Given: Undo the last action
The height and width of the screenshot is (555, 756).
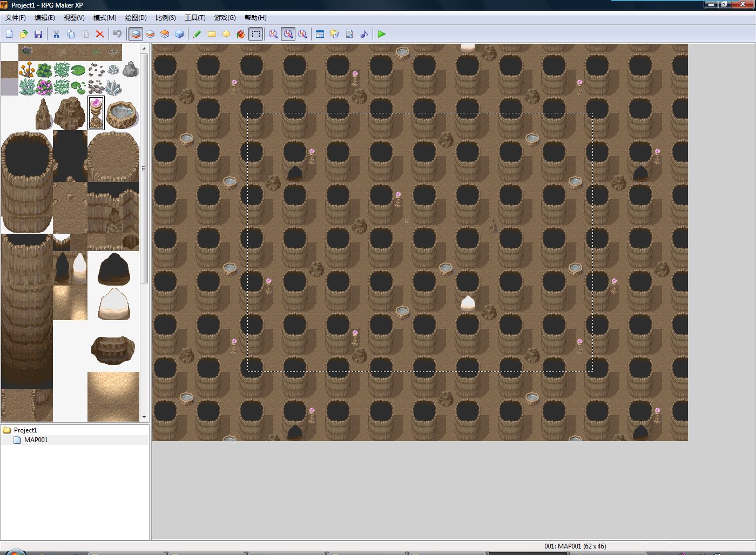Looking at the screenshot, I should point(117,34).
